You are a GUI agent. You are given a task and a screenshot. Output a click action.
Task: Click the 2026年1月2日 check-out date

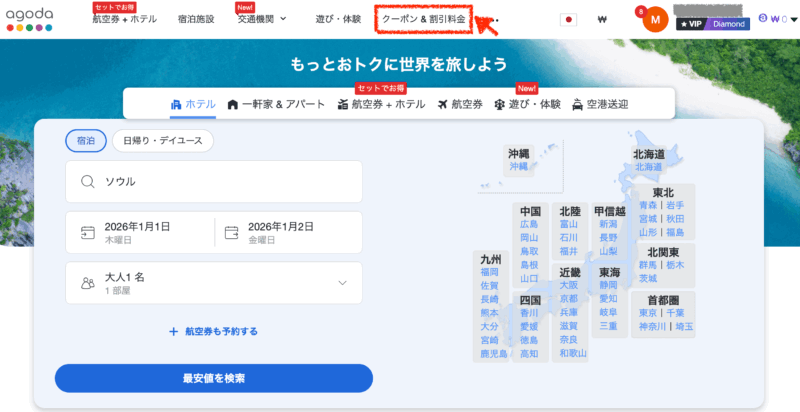(x=281, y=227)
